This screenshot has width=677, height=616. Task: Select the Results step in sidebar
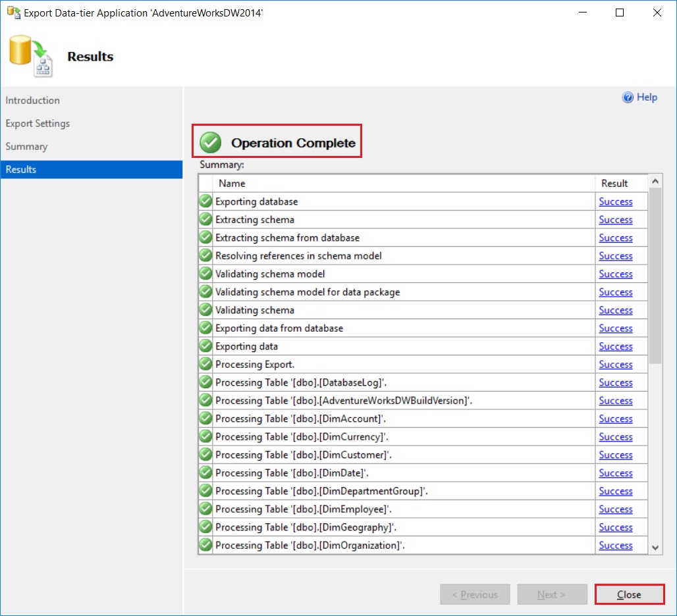(92, 170)
